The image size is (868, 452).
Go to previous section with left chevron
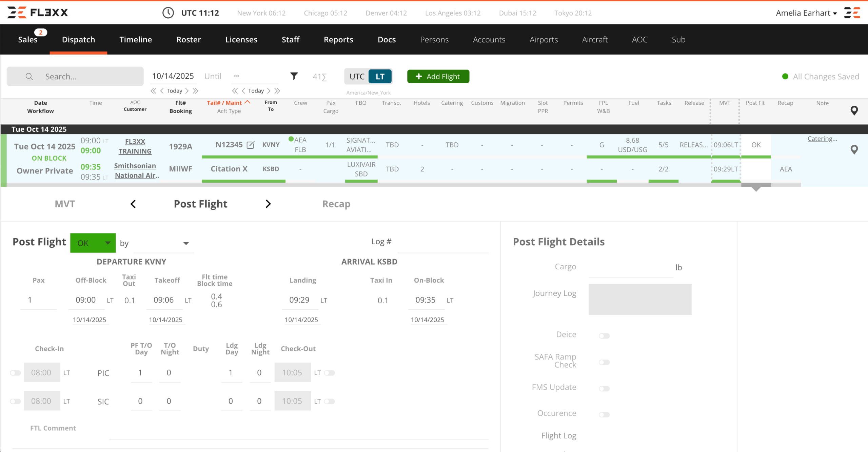133,204
